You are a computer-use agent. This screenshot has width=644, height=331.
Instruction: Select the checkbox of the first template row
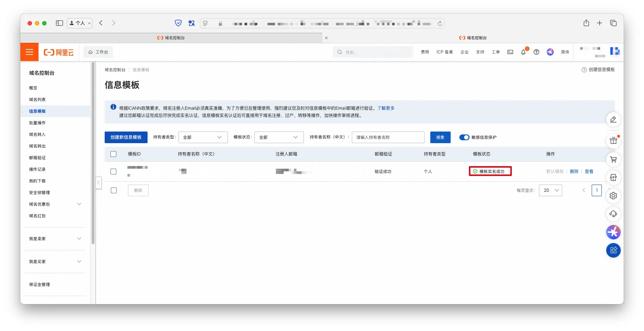pos(113,171)
